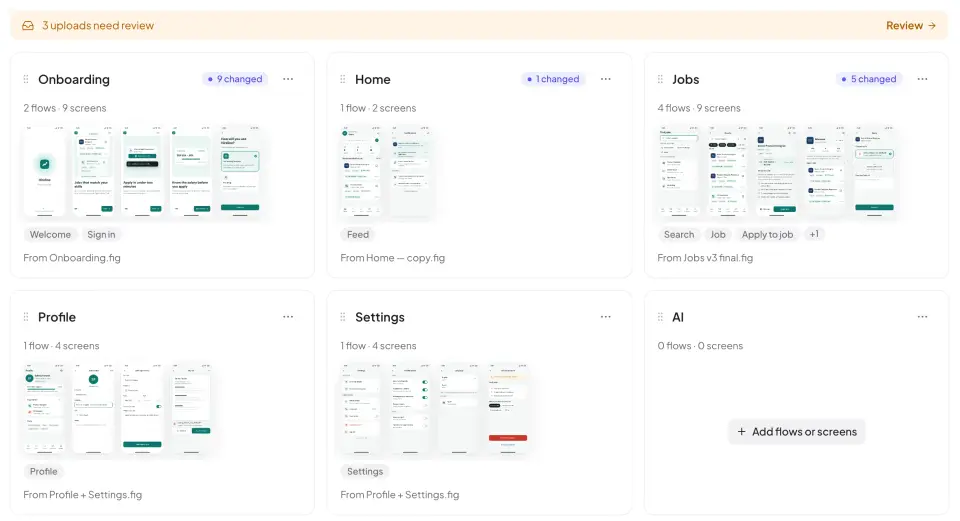Grab the Onboarding card drag handle
This screenshot has height=521, width=960.
(26, 79)
